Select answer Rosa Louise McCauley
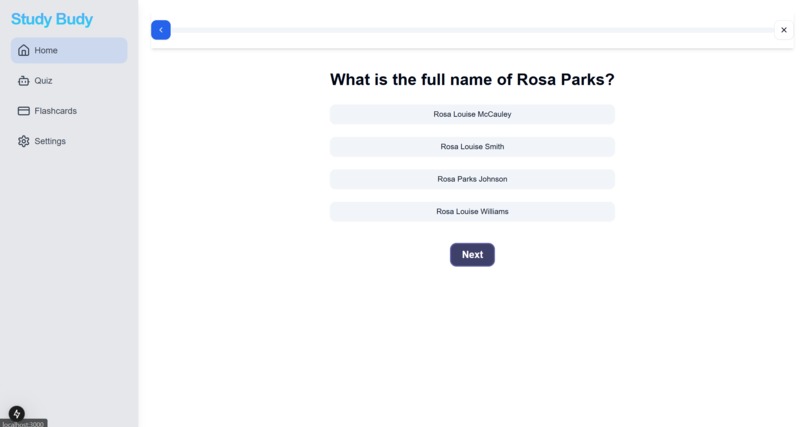 [472, 114]
